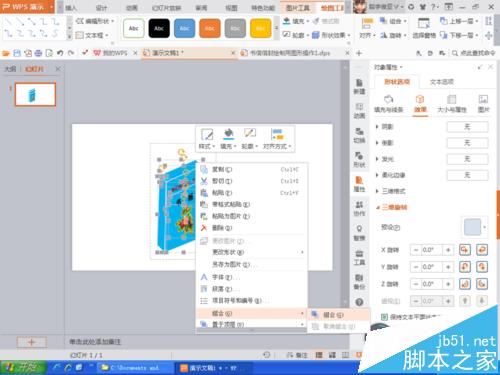Click the X rotation plus stepper
Viewport: 500px width, 375px height.
click(448, 250)
